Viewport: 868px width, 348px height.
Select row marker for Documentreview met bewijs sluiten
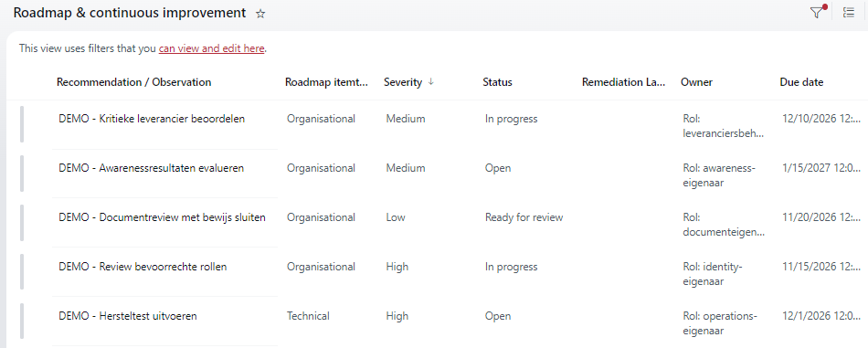tap(22, 223)
